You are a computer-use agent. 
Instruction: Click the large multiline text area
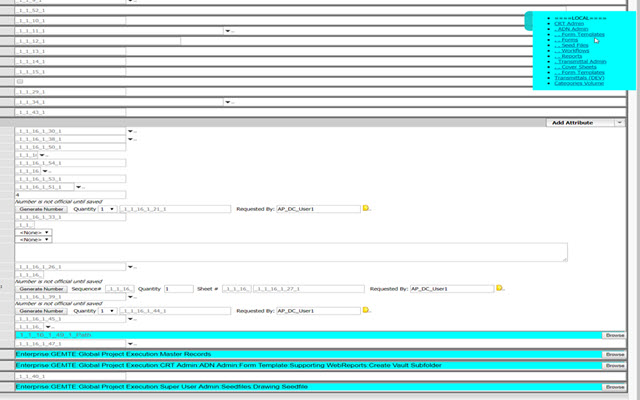pyautogui.click(x=291, y=252)
